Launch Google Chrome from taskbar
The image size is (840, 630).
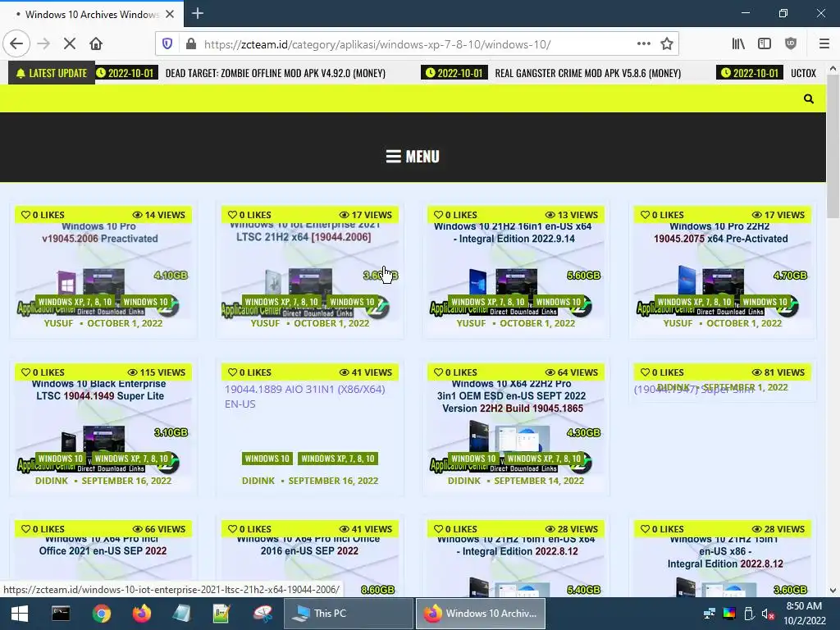[101, 614]
